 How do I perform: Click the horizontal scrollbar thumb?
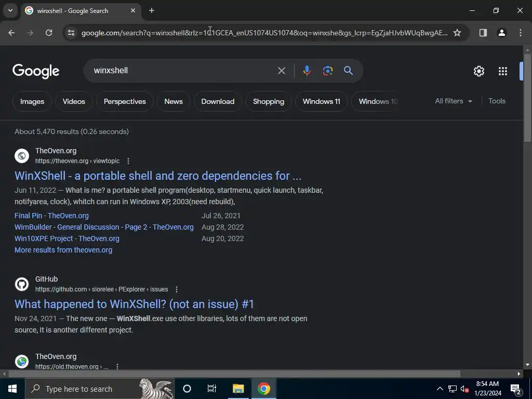[x=234, y=374]
